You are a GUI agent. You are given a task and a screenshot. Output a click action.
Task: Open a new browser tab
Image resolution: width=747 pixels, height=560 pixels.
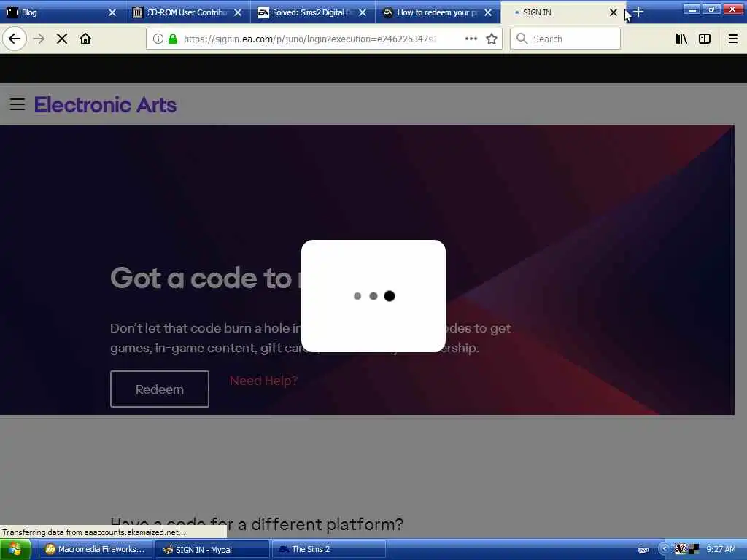638,12
